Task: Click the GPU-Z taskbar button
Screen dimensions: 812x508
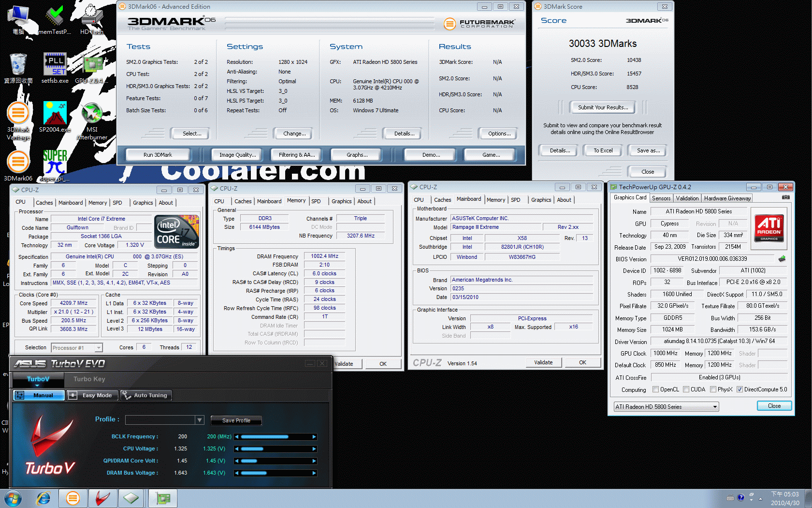Action: pos(163,498)
